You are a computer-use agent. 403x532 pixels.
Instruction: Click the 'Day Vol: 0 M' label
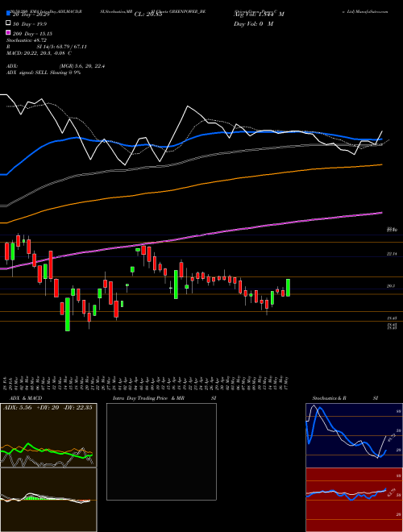click(253, 24)
